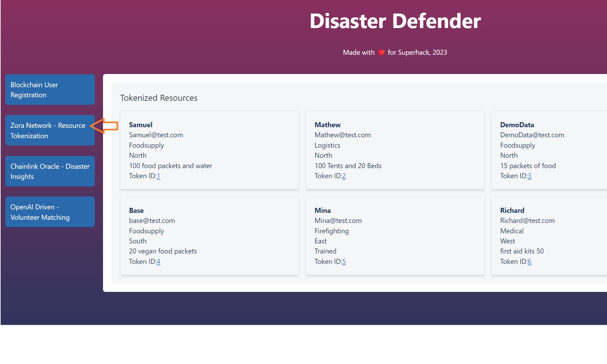Image resolution: width=607 pixels, height=364 pixels.
Task: Select Zora Network - Resource Tokenization
Action: (x=50, y=130)
